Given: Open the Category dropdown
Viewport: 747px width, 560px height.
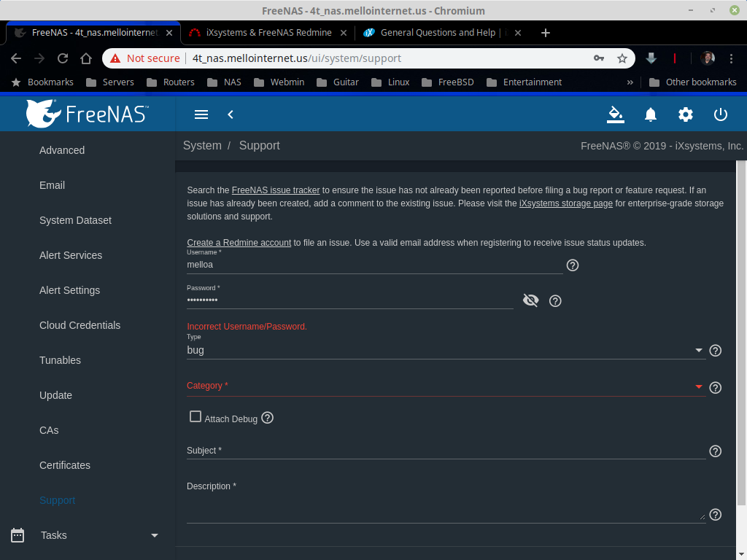Looking at the screenshot, I should point(446,386).
